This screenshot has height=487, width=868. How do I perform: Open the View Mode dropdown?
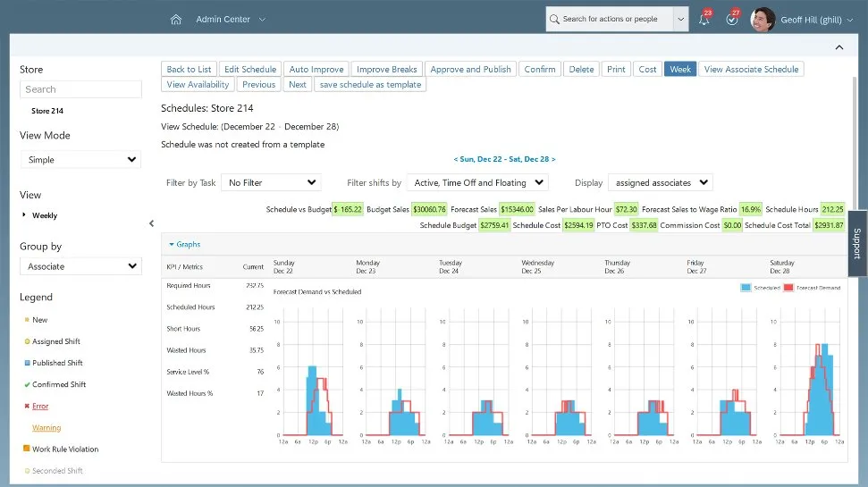80,160
